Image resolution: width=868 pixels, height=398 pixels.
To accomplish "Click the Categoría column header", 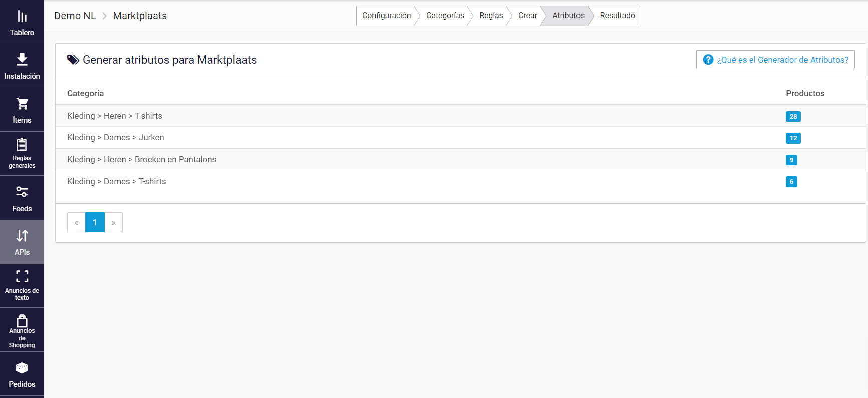I will click(x=86, y=93).
